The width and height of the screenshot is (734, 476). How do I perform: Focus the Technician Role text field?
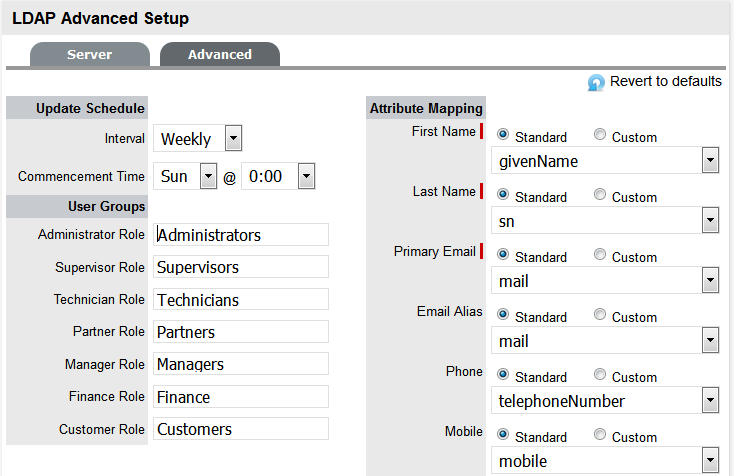(241, 300)
